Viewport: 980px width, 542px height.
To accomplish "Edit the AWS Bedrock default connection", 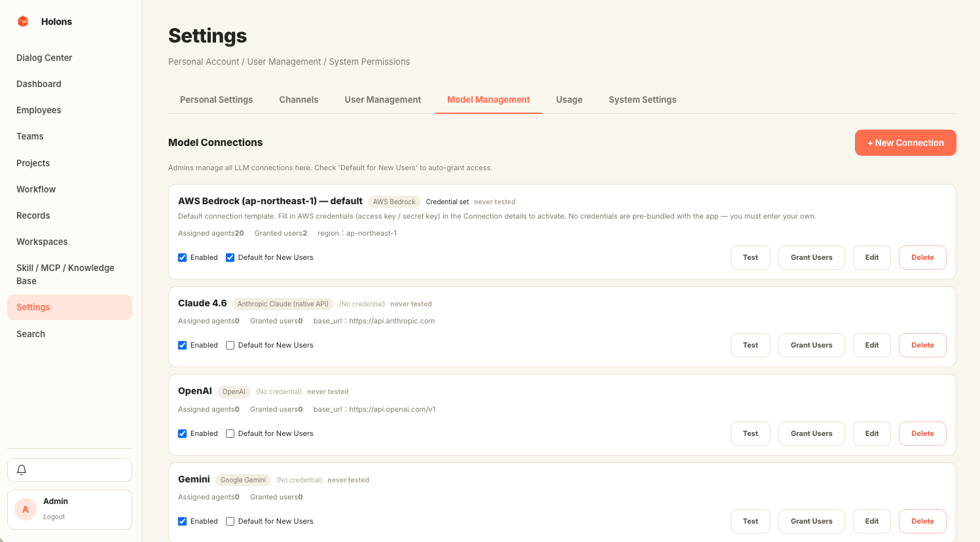I will (x=871, y=258).
